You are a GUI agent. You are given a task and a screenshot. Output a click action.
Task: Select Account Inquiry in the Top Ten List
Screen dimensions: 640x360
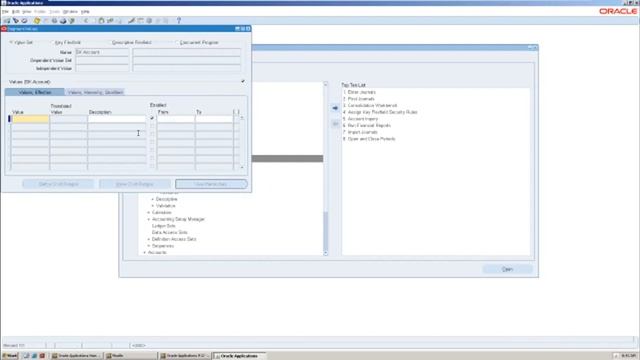[363, 119]
